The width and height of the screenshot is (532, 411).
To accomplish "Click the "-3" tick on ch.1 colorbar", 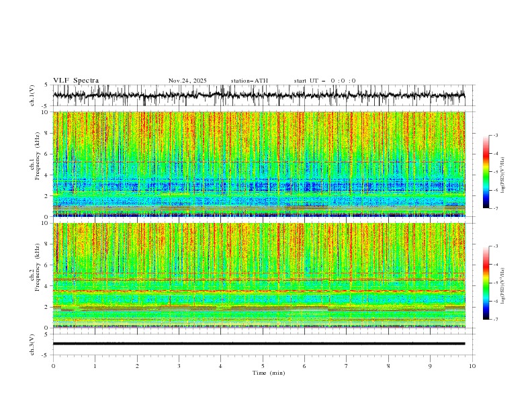I will pos(495,135).
